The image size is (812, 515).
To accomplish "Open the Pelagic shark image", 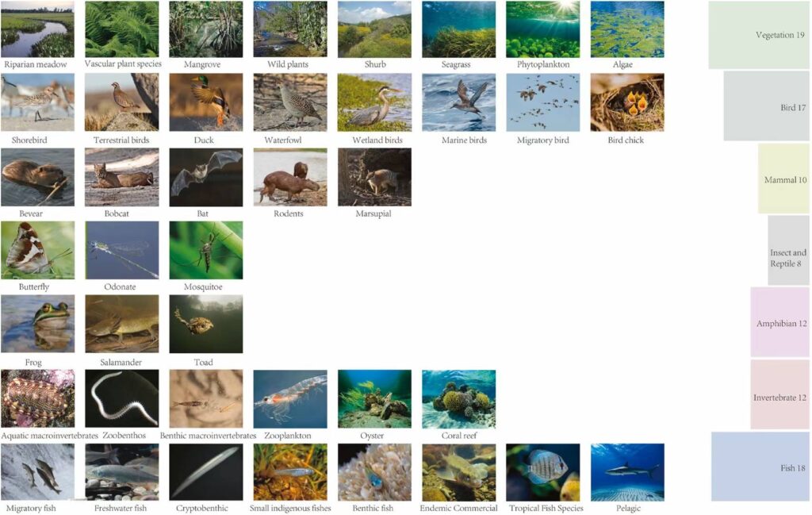I will tap(627, 472).
